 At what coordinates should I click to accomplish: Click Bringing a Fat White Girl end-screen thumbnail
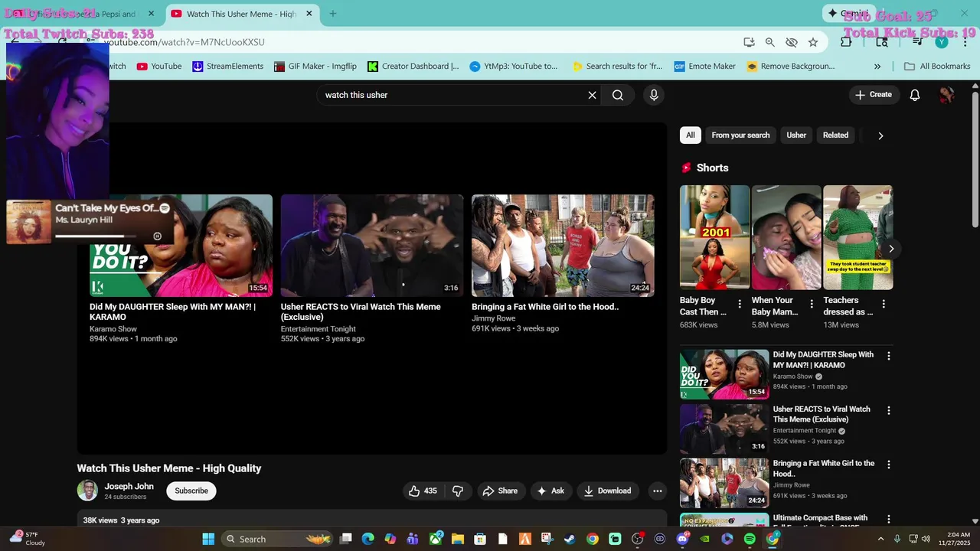563,246
